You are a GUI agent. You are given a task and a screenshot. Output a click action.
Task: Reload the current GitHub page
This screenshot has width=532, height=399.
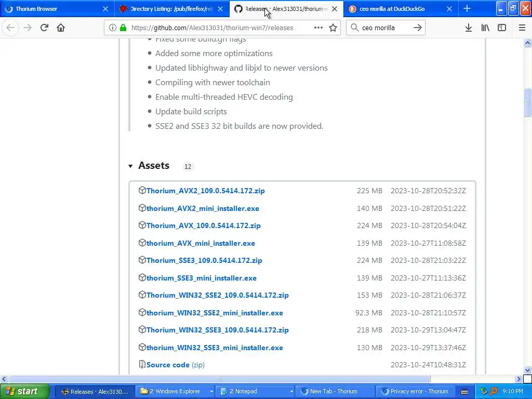pyautogui.click(x=44, y=28)
